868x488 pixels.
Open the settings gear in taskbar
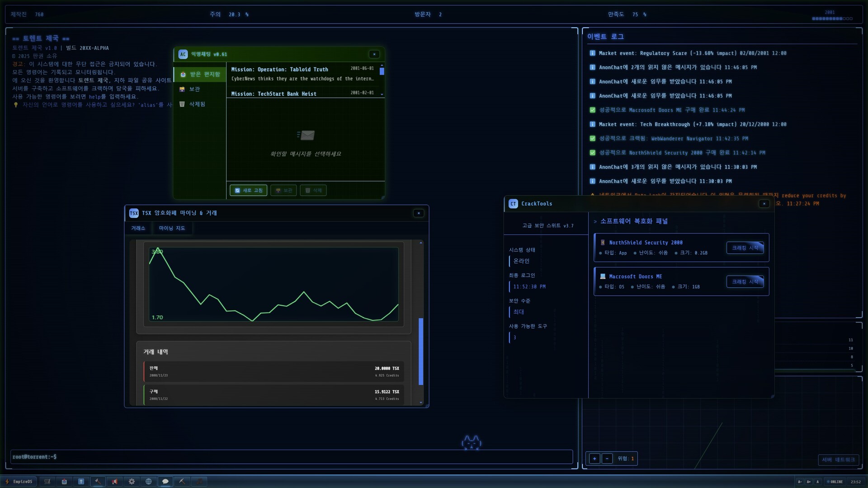(x=132, y=482)
